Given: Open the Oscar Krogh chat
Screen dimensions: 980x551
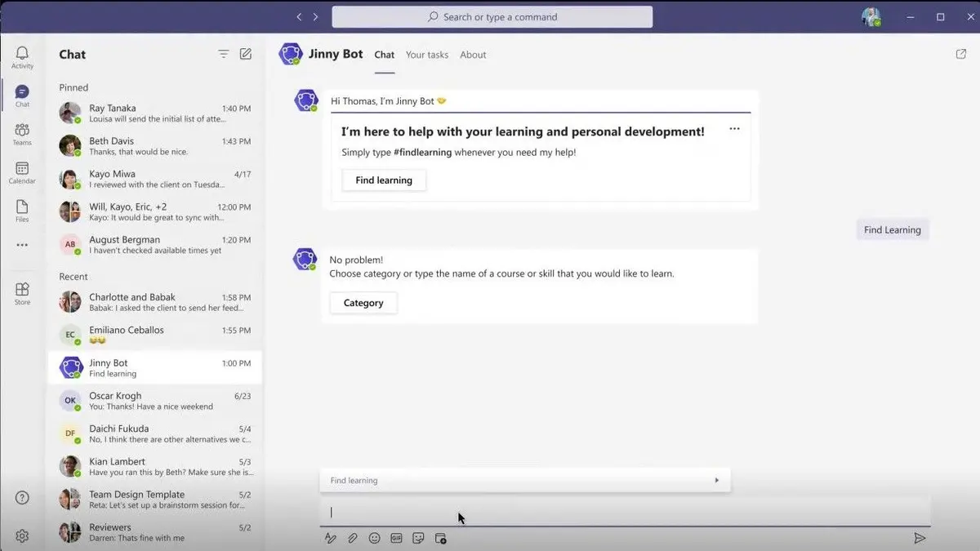Looking at the screenshot, I should tap(155, 401).
